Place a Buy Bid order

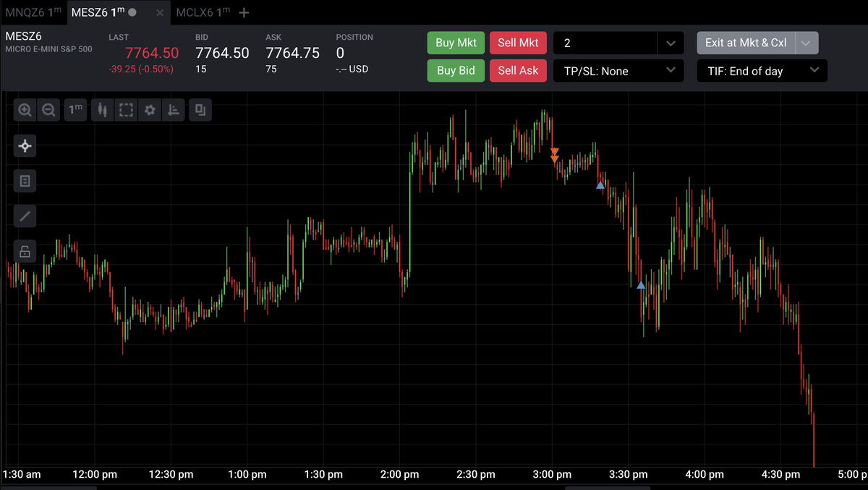pyautogui.click(x=456, y=70)
